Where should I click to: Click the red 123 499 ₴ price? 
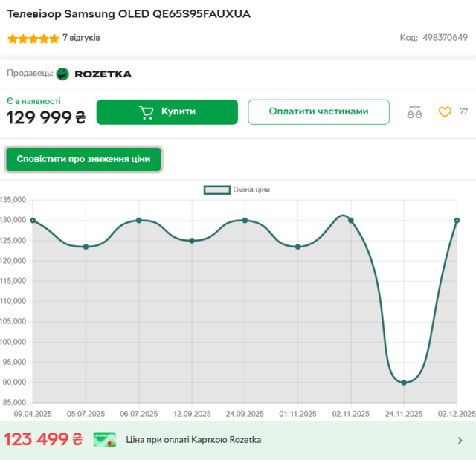43,439
